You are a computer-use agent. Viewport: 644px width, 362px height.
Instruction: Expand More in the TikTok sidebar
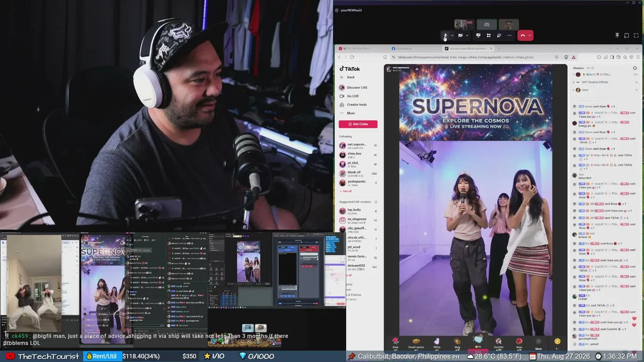pyautogui.click(x=347, y=113)
